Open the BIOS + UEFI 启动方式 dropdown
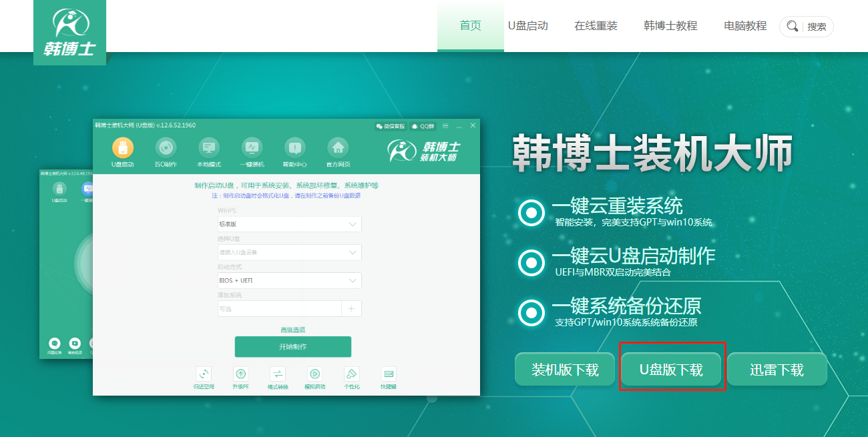868x437 pixels. click(289, 280)
